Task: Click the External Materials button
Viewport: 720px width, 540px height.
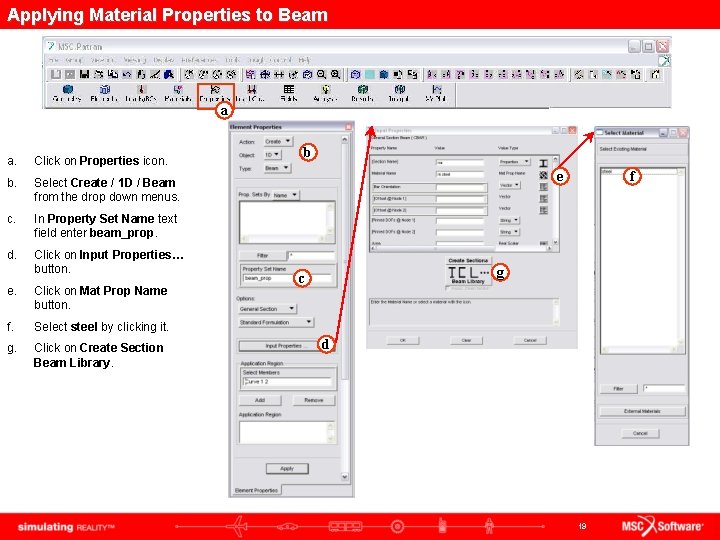Action: (642, 411)
